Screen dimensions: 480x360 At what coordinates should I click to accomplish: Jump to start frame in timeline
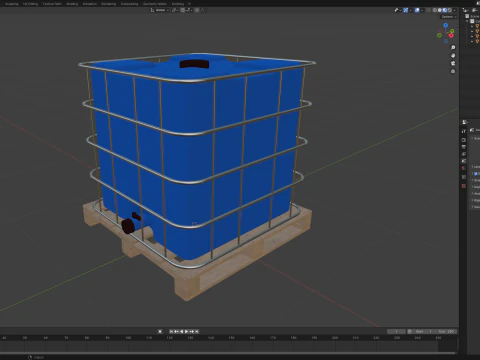pos(171,331)
